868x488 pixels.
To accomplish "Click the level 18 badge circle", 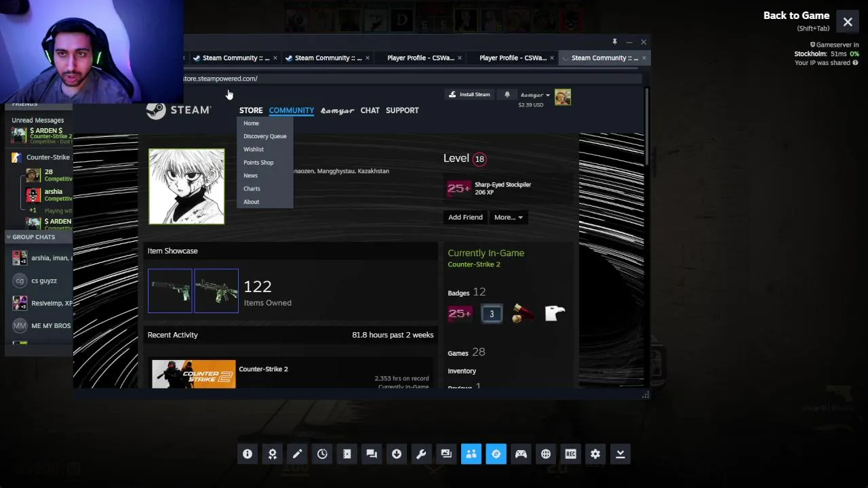I will [479, 159].
